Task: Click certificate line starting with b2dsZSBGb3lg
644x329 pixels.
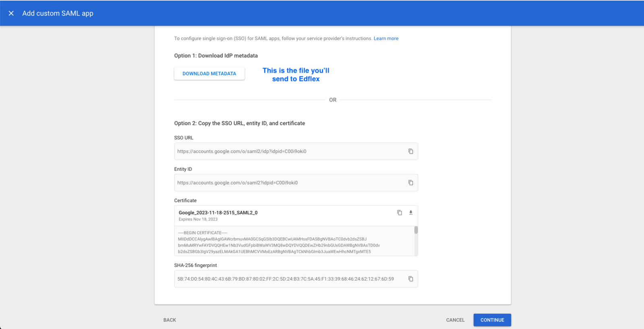Action: pyautogui.click(x=275, y=252)
